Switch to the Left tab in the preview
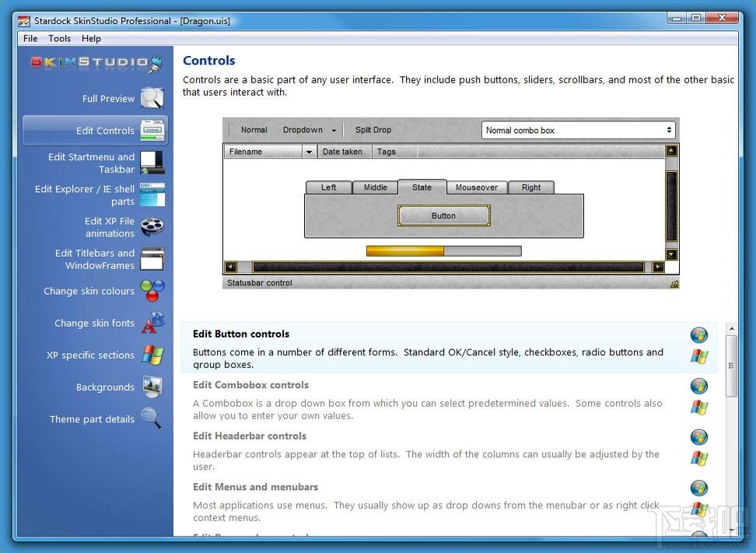 tap(328, 187)
